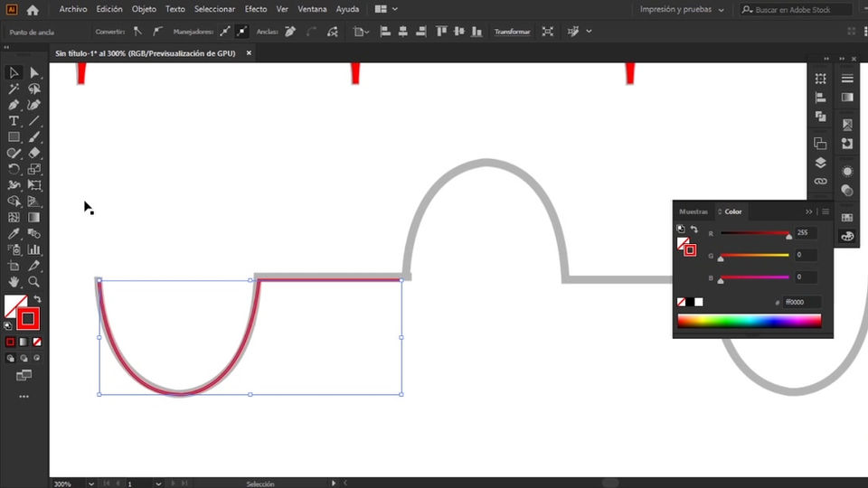
Task: Select the Line Segment tool
Action: 34,120
